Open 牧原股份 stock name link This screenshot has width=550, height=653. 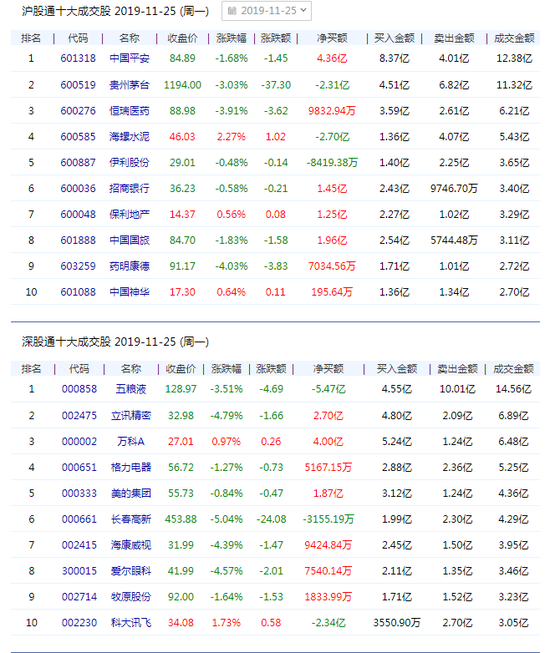tap(131, 597)
